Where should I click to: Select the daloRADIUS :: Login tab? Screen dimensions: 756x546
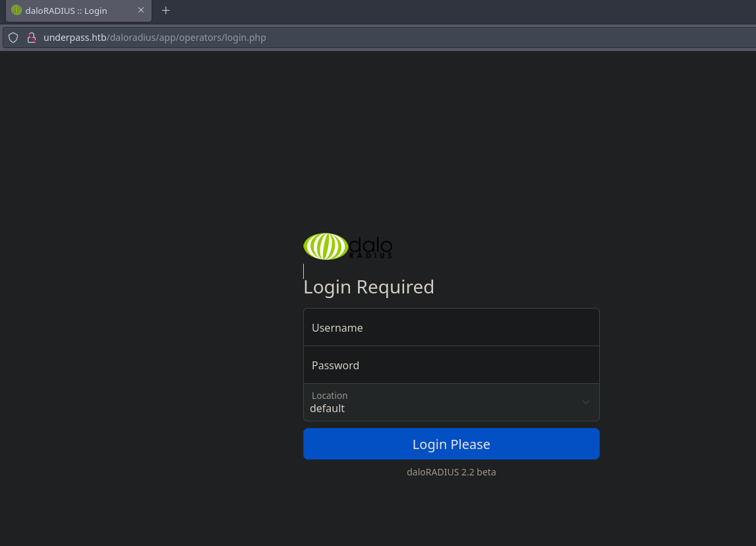pos(78,11)
